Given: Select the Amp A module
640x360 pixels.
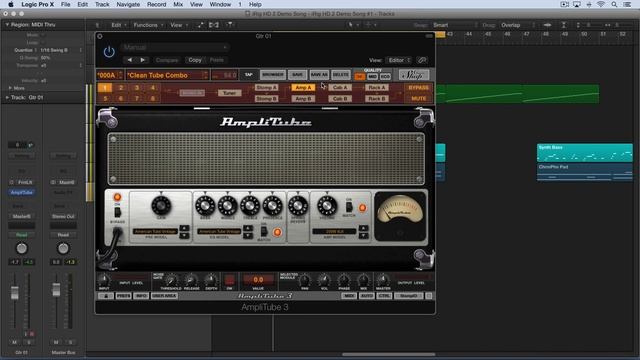Looking at the screenshot, I should [x=303, y=88].
